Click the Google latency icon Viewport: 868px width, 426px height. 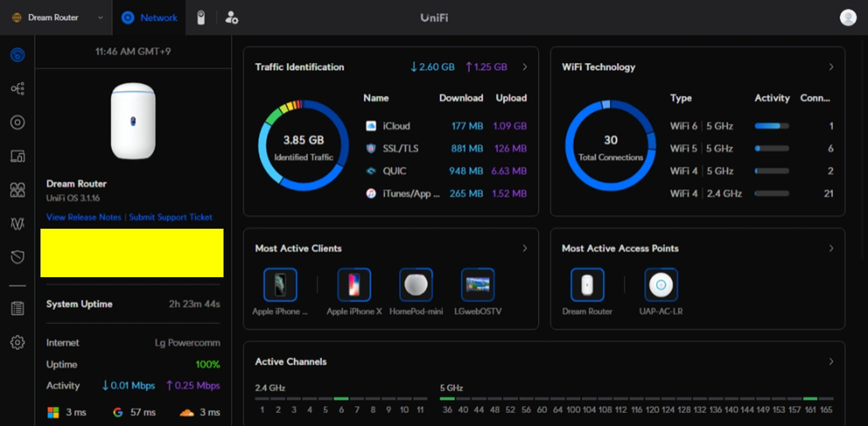tap(118, 413)
